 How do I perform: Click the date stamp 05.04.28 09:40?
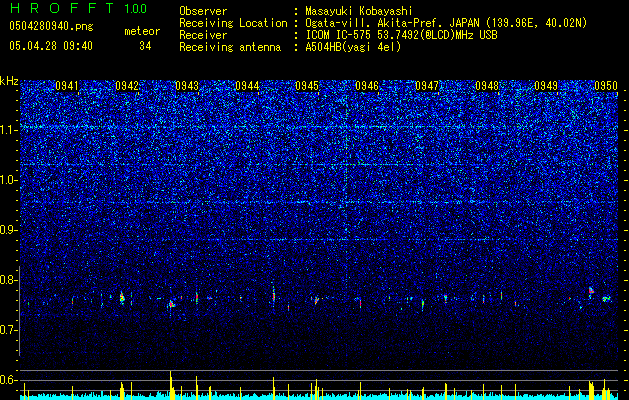click(x=51, y=46)
